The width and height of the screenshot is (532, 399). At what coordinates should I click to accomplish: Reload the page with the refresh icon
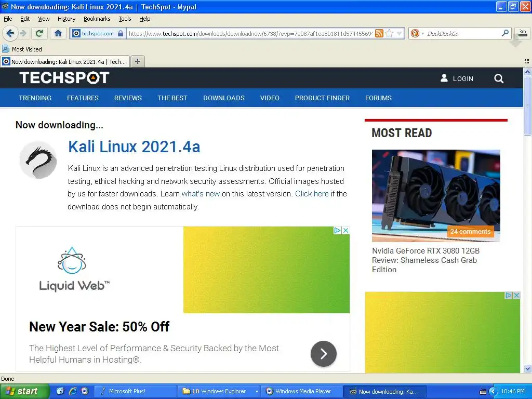tap(39, 33)
